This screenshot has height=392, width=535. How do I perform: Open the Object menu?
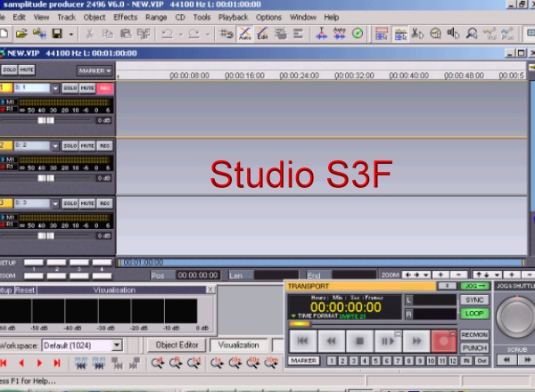95,18
